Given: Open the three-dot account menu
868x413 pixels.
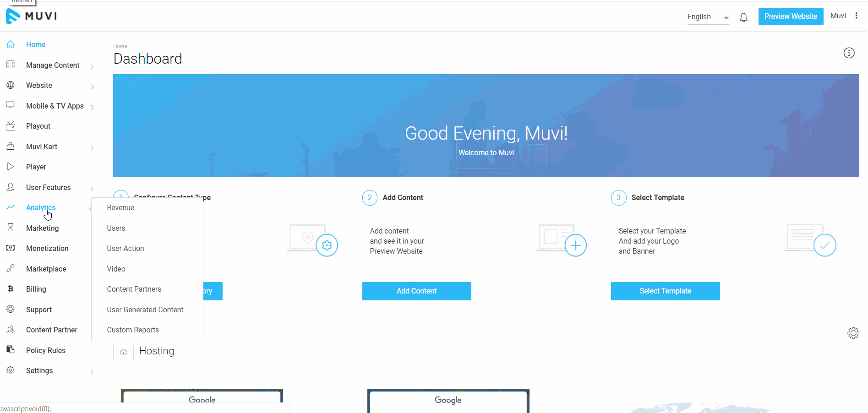Looking at the screenshot, I should (856, 16).
